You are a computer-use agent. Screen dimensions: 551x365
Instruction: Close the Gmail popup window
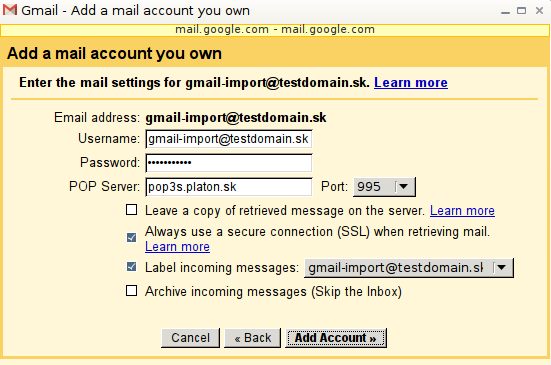tap(539, 11)
